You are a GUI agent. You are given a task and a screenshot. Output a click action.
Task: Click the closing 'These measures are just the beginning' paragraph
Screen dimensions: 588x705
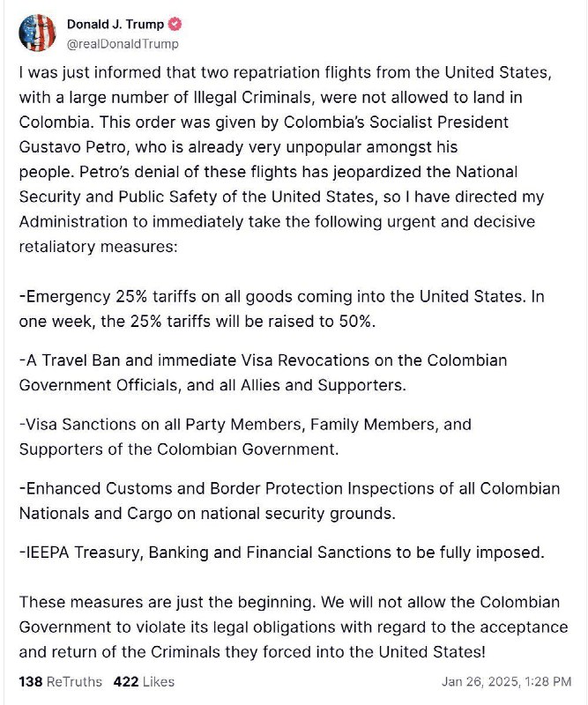pos(294,627)
